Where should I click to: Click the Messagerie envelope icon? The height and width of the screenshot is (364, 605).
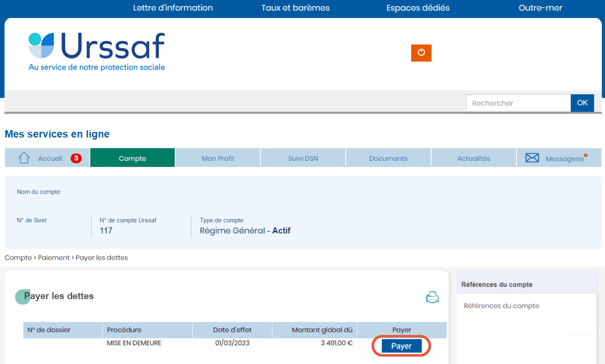pyautogui.click(x=532, y=158)
